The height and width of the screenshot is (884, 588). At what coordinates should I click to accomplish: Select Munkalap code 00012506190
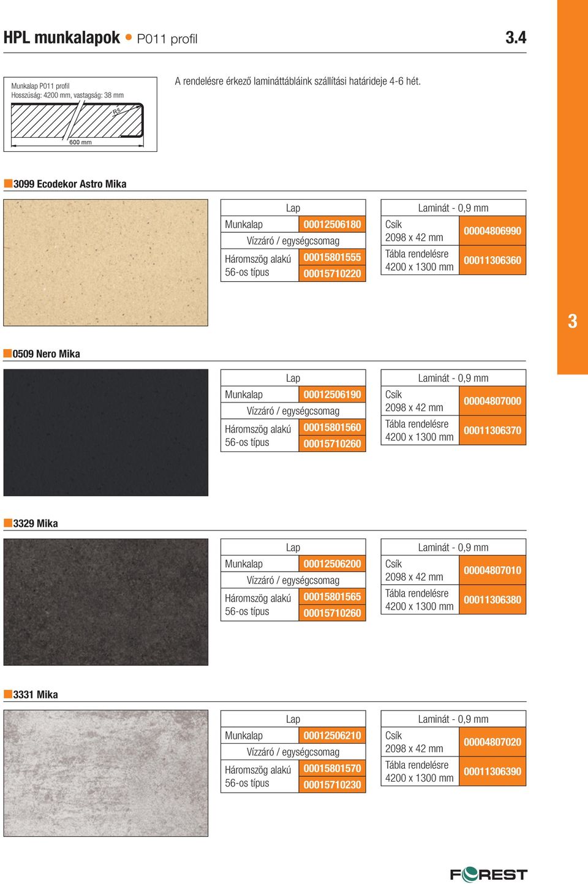pos(332,395)
